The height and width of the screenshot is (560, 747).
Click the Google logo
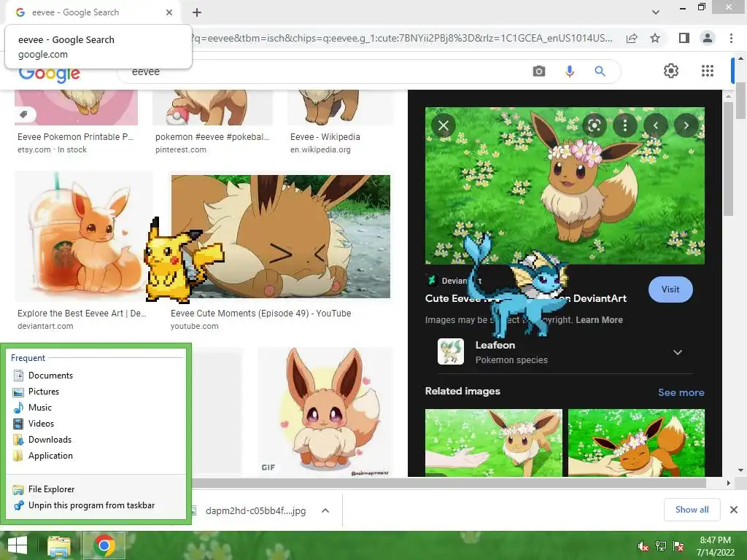click(x=50, y=74)
